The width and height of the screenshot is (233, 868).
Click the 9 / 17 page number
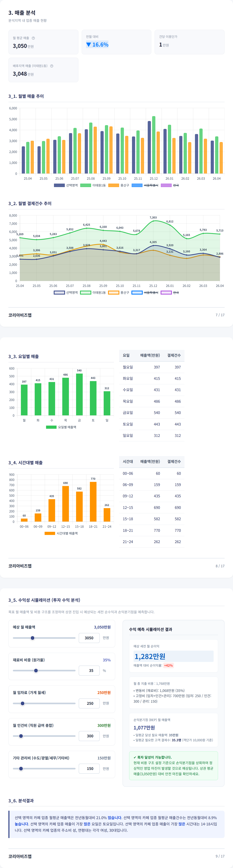[x=220, y=856]
